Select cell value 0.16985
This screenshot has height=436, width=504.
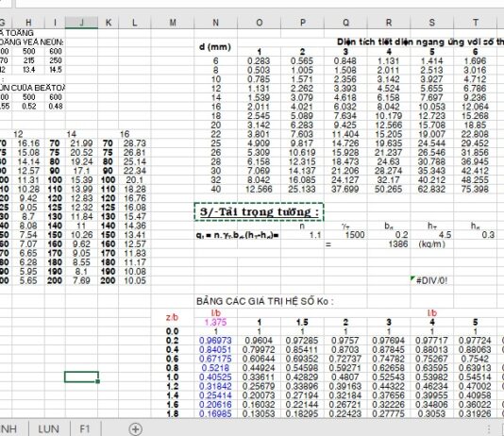[215, 414]
